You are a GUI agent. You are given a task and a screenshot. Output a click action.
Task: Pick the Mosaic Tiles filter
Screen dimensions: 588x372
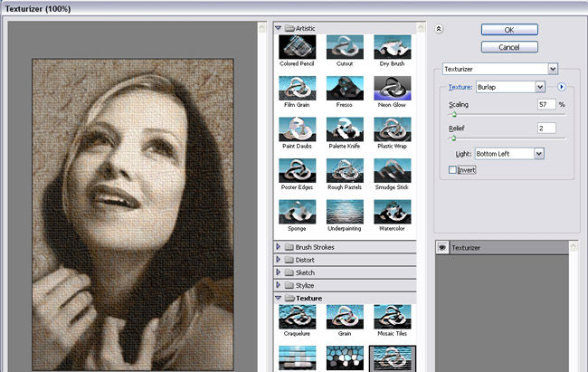tap(393, 317)
